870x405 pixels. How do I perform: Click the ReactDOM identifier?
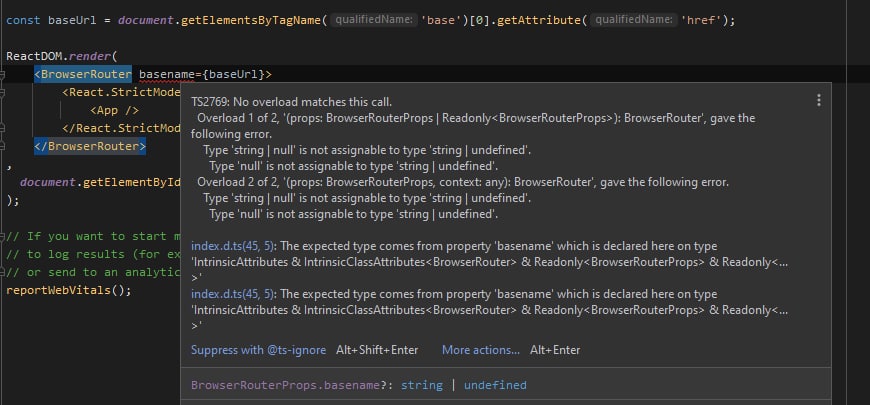click(34, 57)
